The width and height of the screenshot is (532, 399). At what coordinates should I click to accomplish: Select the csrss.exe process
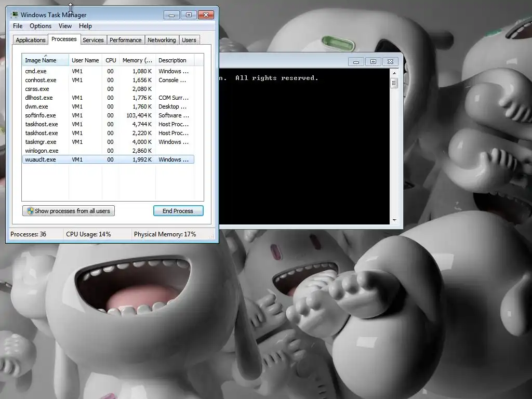click(108, 89)
